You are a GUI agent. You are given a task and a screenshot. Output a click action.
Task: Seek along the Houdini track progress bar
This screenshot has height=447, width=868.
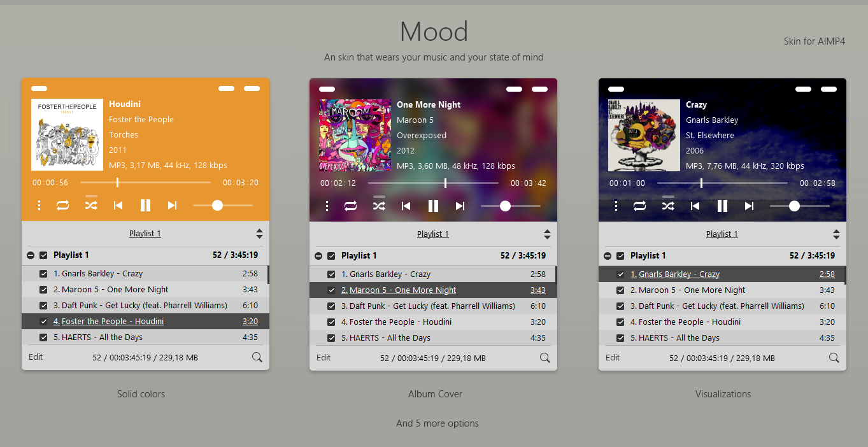click(x=145, y=183)
